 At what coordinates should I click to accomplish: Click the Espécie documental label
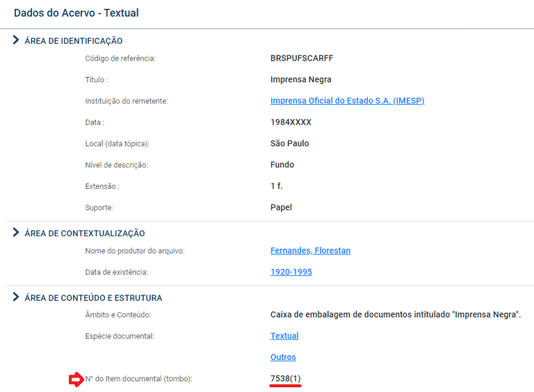coord(120,336)
